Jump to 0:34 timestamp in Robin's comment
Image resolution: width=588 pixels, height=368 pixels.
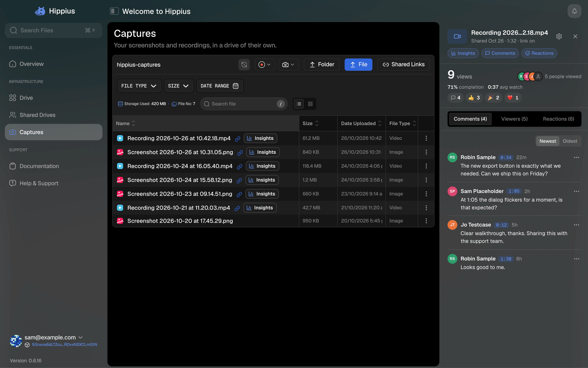[506, 158]
